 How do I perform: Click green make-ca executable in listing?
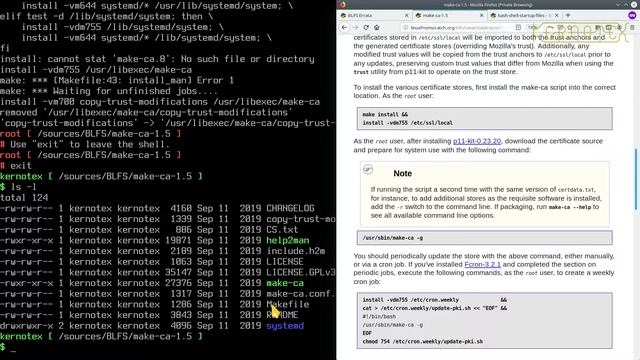[285, 283]
